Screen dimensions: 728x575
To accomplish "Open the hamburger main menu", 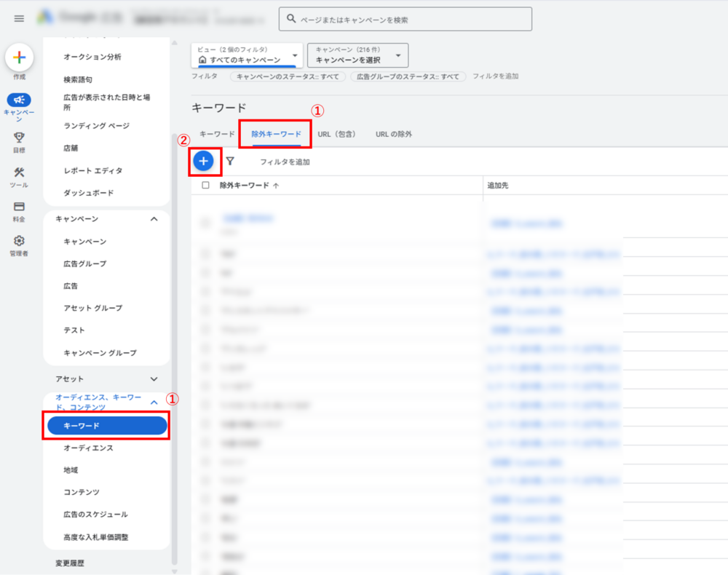I will click(x=19, y=18).
